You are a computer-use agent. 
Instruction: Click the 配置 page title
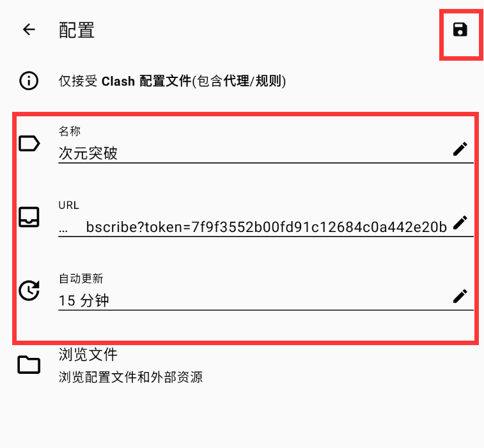77,30
